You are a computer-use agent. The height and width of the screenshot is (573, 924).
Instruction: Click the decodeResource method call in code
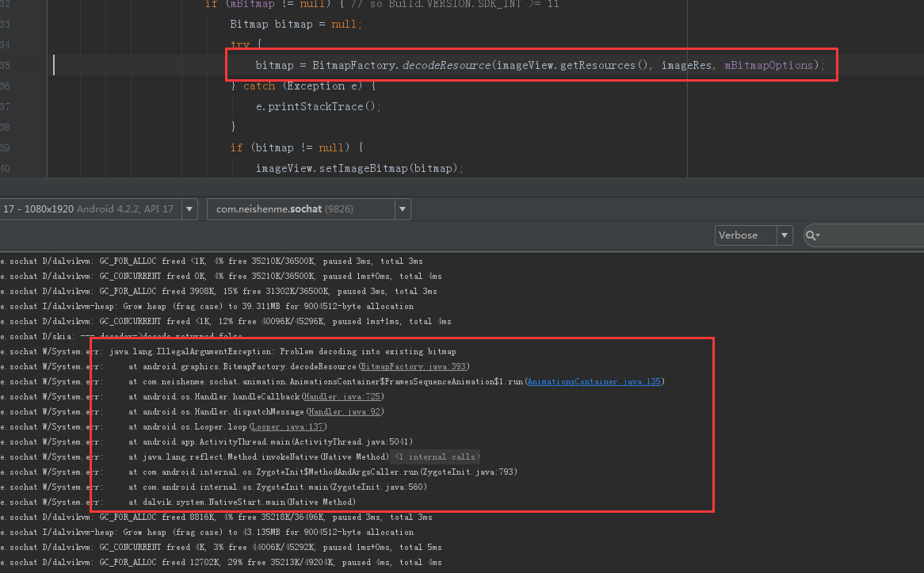point(446,66)
